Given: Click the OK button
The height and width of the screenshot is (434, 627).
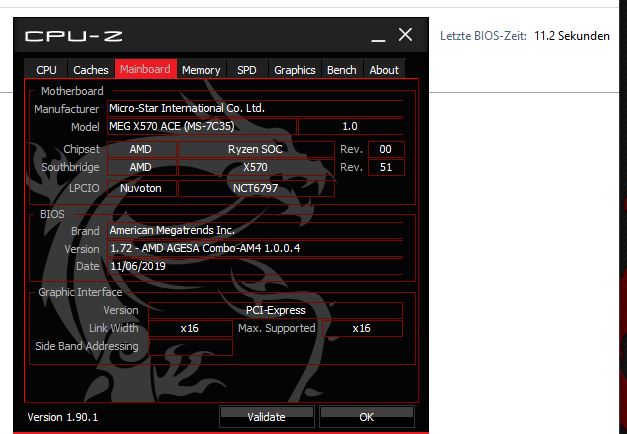Looking at the screenshot, I should (366, 417).
